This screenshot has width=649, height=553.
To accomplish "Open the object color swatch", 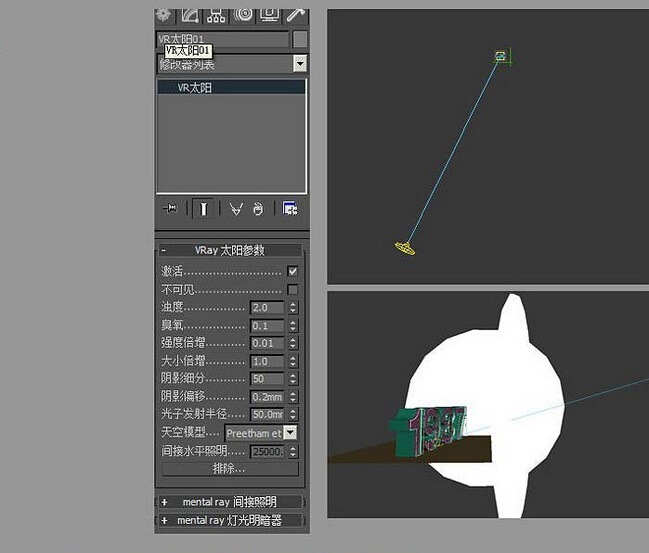I will coord(300,39).
